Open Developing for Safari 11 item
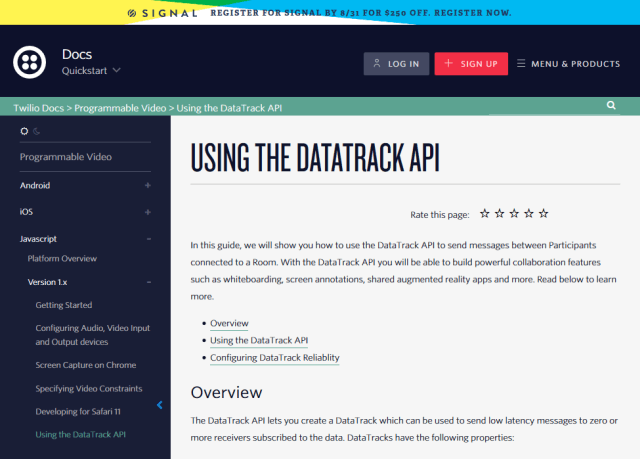The height and width of the screenshot is (459, 640). point(78,412)
